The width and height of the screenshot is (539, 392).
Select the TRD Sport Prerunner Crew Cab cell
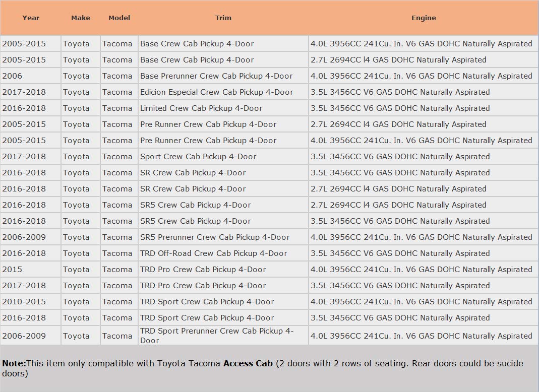223,336
